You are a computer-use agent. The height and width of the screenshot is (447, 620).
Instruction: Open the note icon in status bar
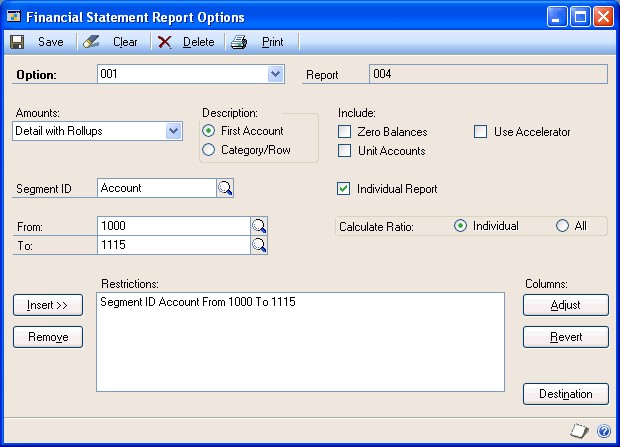click(x=579, y=430)
